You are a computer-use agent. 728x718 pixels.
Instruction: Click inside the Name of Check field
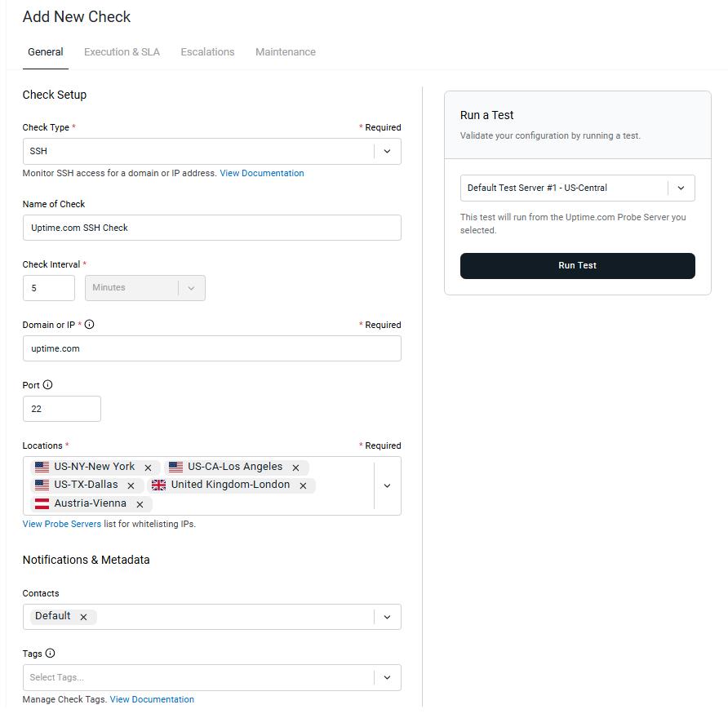coord(212,228)
